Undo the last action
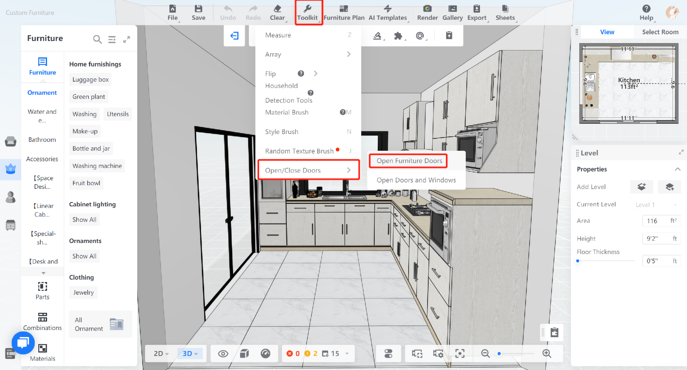The image size is (687, 370). point(228,13)
